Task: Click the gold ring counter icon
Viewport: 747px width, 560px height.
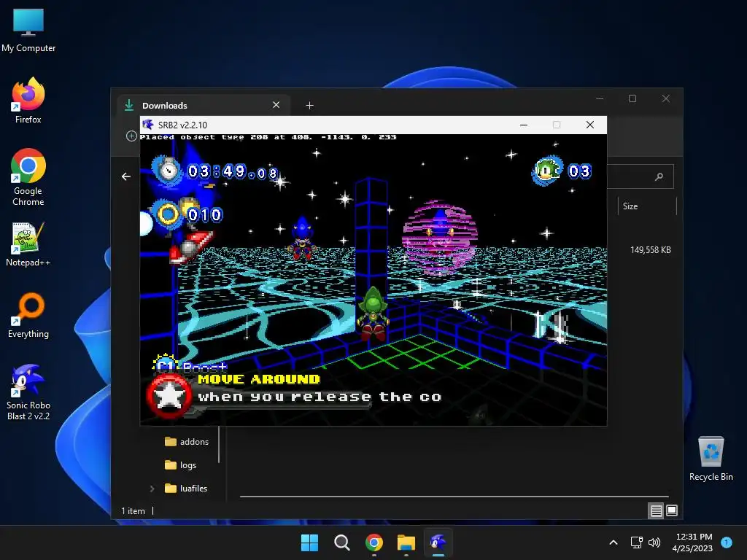Action: 168,214
